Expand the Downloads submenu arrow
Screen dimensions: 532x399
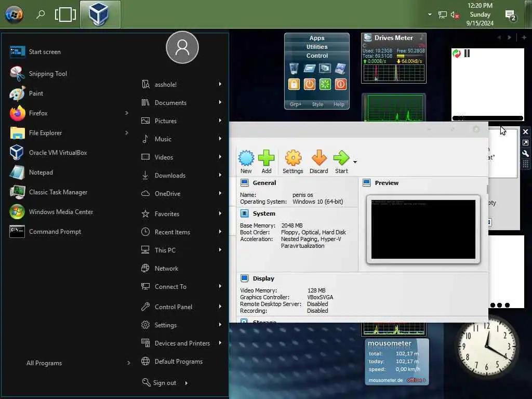pyautogui.click(x=220, y=175)
